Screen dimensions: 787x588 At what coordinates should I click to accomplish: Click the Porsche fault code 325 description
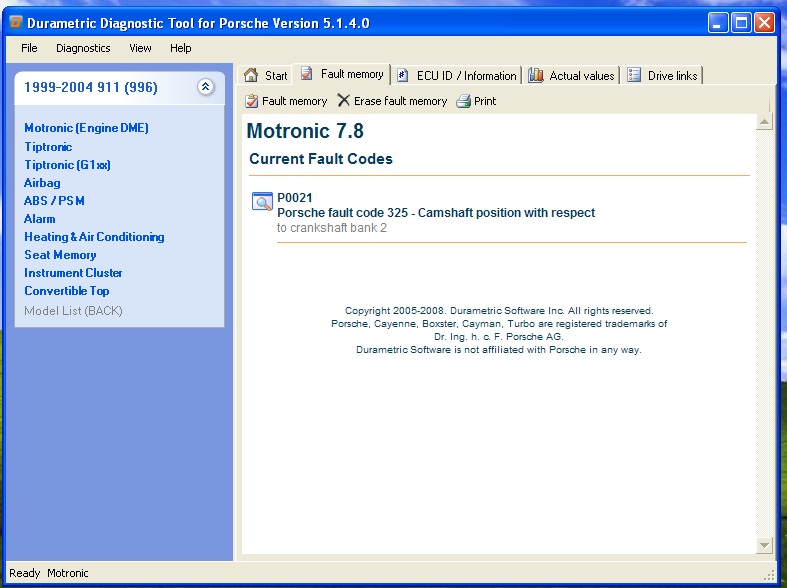[436, 213]
